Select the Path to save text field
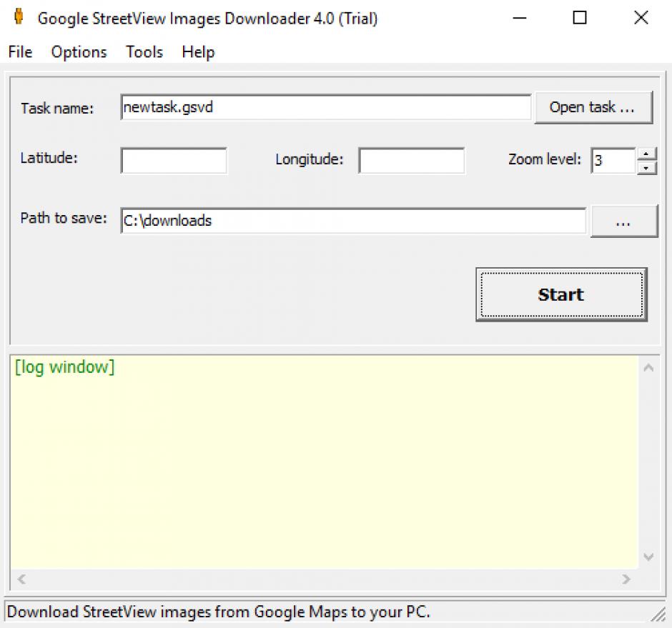 pyautogui.click(x=353, y=221)
